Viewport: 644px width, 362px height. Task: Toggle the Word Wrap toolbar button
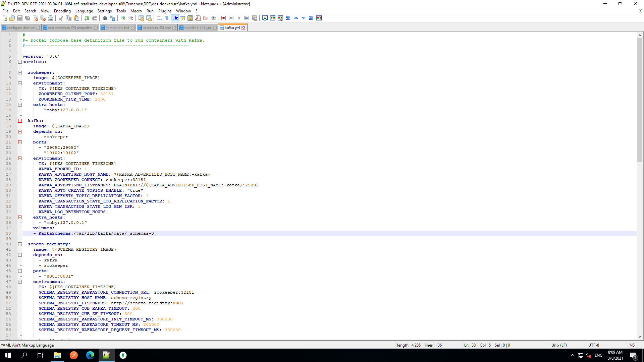pyautogui.click(x=159, y=18)
